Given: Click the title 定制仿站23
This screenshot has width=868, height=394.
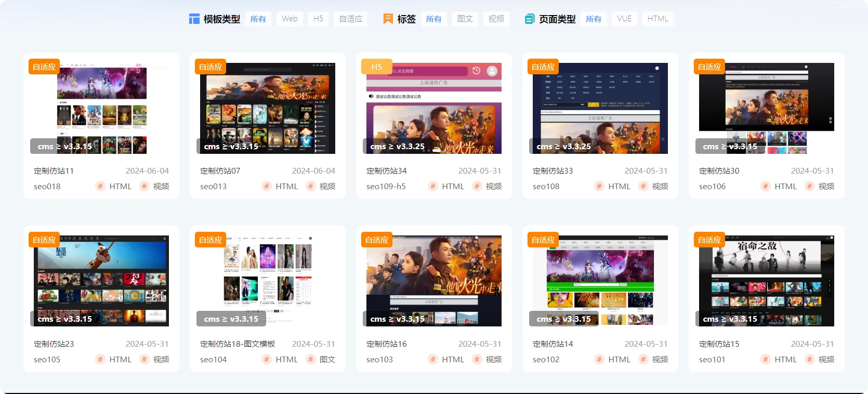Looking at the screenshot, I should point(54,344).
